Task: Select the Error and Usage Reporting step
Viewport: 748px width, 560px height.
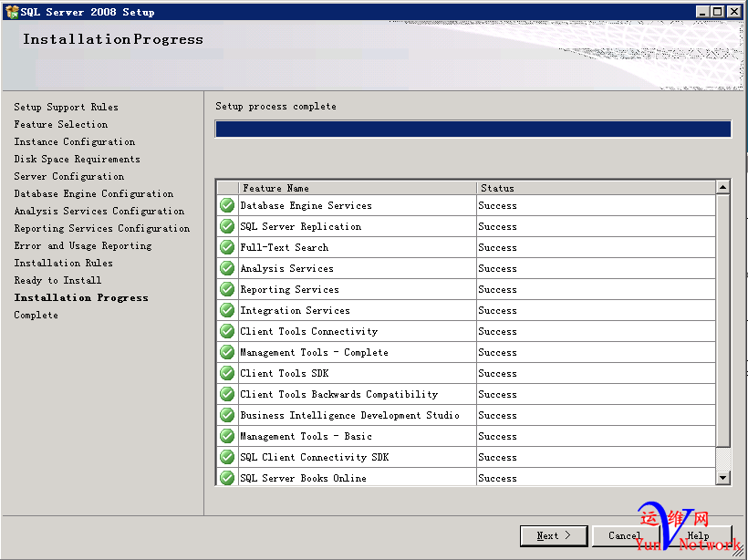Action: (x=83, y=245)
